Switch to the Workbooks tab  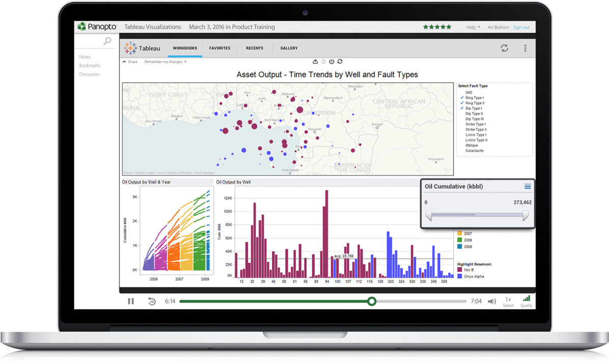click(x=185, y=48)
